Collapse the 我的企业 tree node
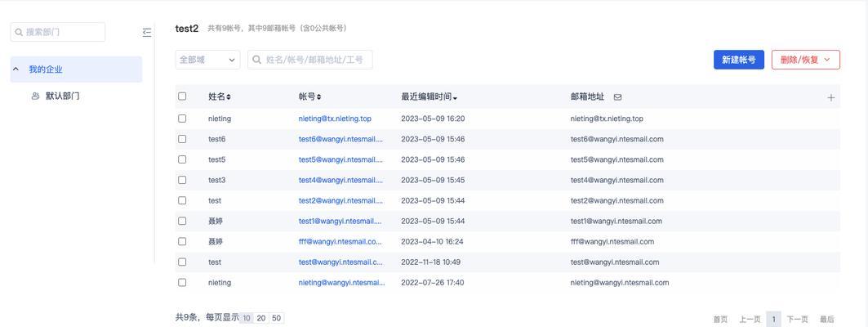The image size is (868, 327). tap(16, 69)
